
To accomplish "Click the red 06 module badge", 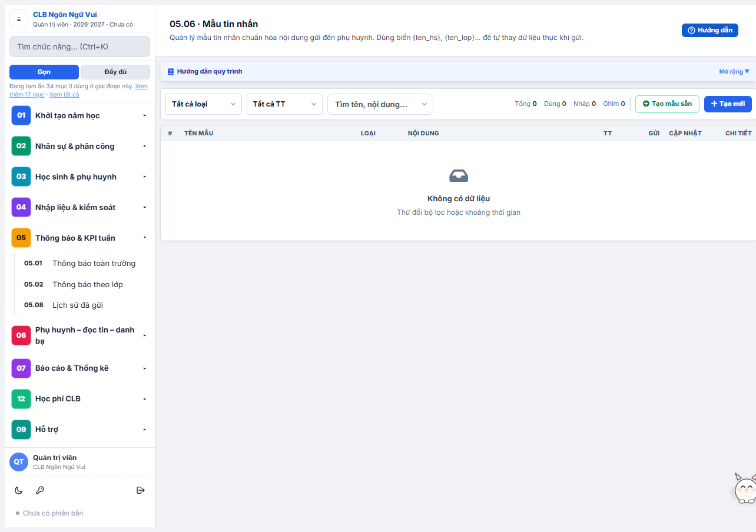I will [21, 335].
